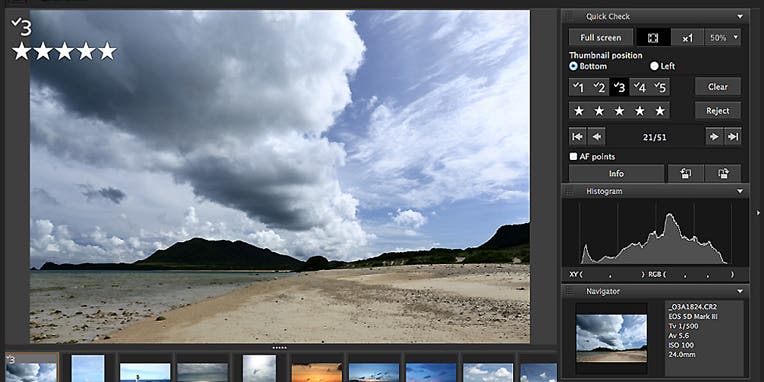Collapse the Histogram panel

point(740,191)
